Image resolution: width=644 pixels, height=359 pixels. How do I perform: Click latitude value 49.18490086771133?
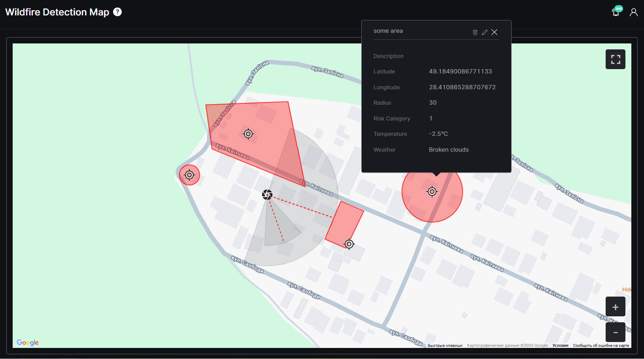461,71
